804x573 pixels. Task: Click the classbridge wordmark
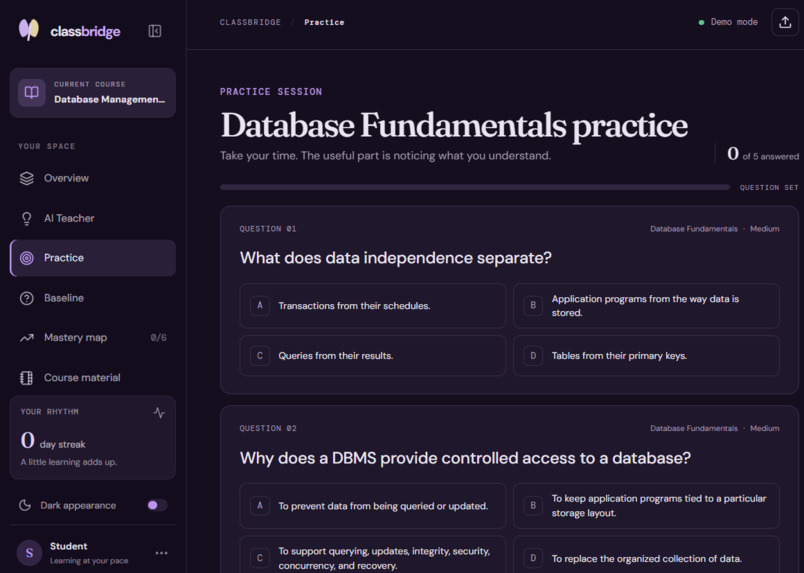(x=85, y=31)
